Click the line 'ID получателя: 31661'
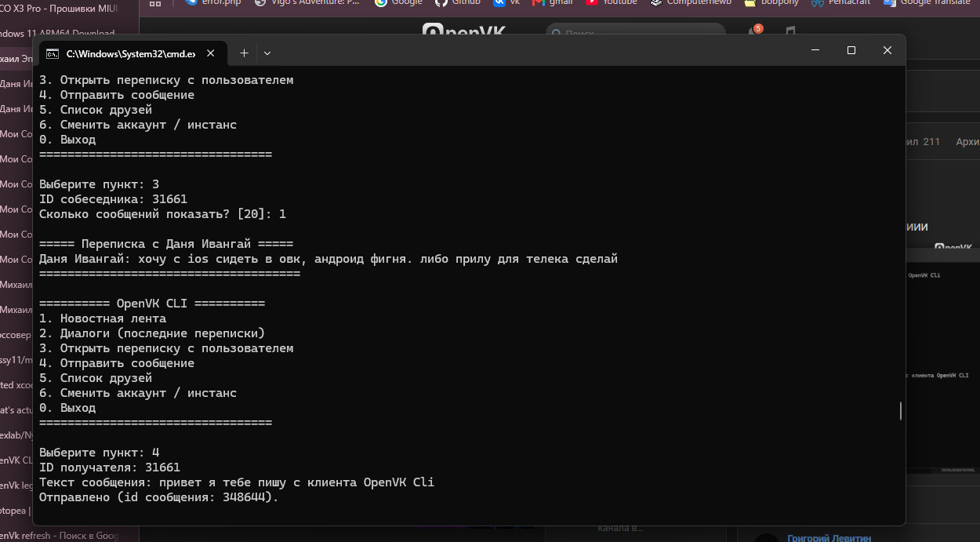Viewport: 980px width, 542px height. [110, 467]
